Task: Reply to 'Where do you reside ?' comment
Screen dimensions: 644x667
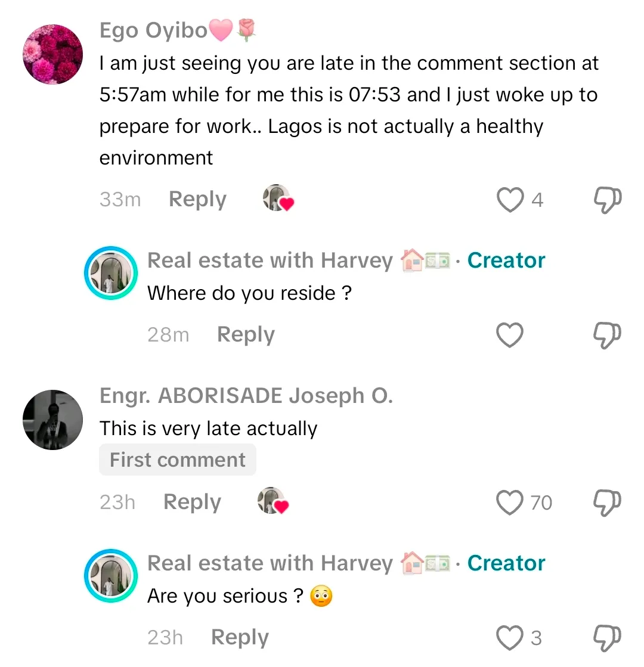Action: (246, 335)
